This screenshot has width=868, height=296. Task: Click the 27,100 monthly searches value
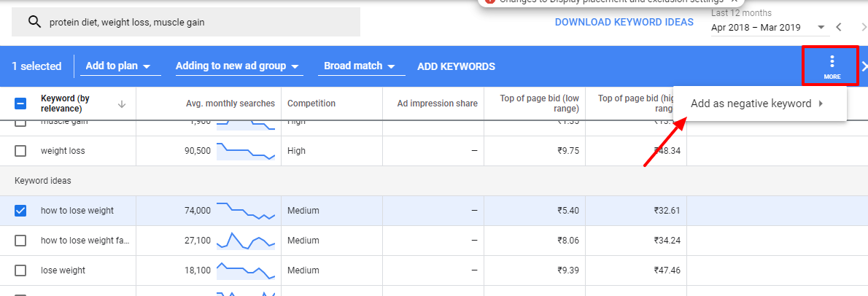(198, 240)
